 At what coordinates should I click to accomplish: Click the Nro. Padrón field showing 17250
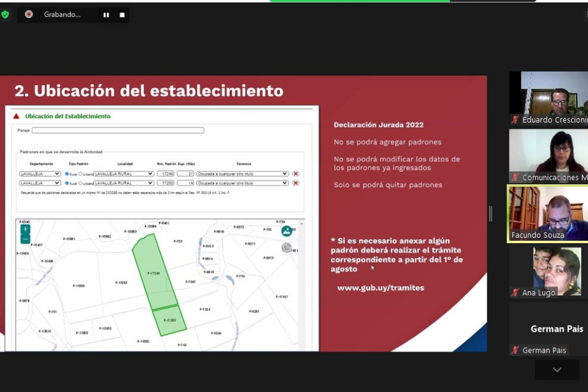pos(166,183)
